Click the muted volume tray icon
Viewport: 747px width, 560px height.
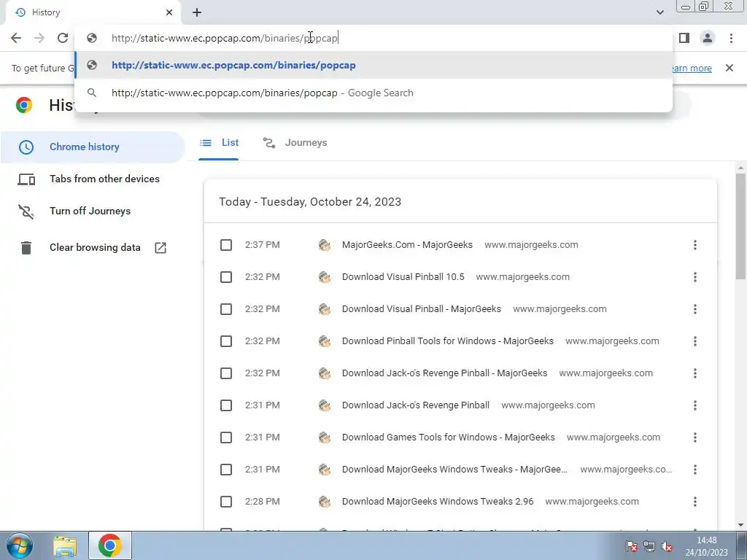(x=667, y=547)
